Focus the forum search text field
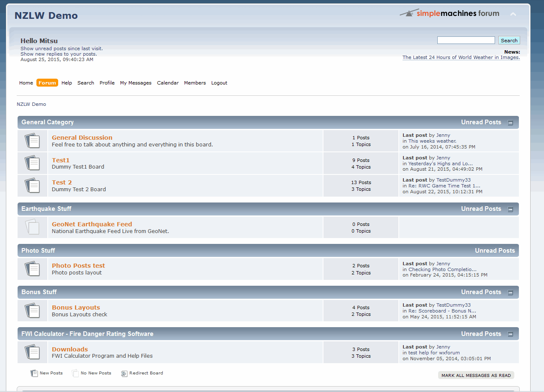Image resolution: width=544 pixels, height=392 pixels. [466, 40]
